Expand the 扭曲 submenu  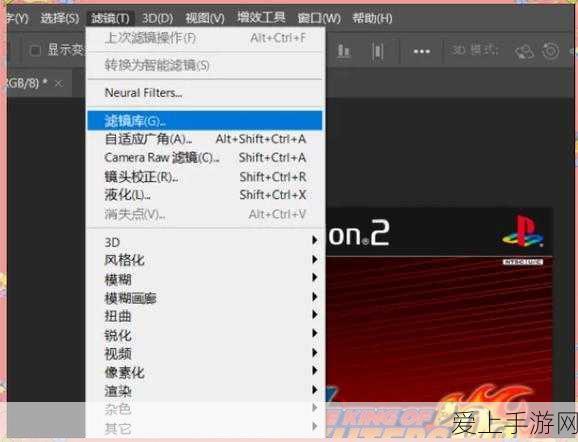coord(205,316)
